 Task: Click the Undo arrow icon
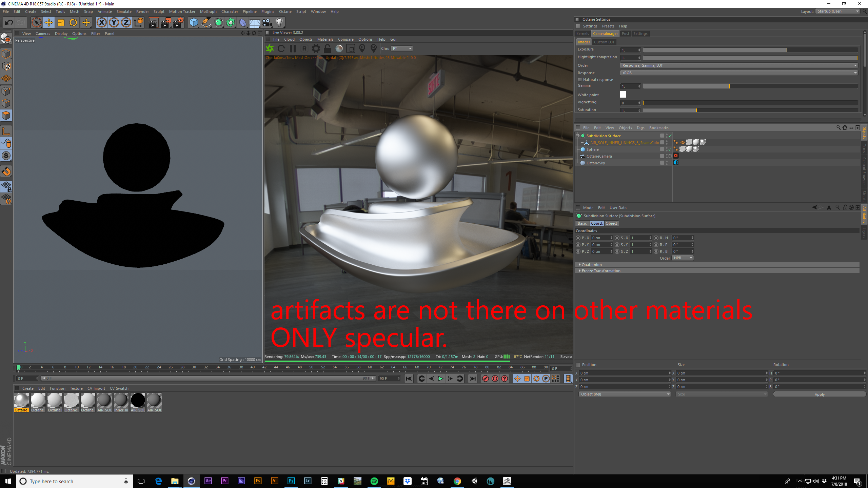[9, 22]
